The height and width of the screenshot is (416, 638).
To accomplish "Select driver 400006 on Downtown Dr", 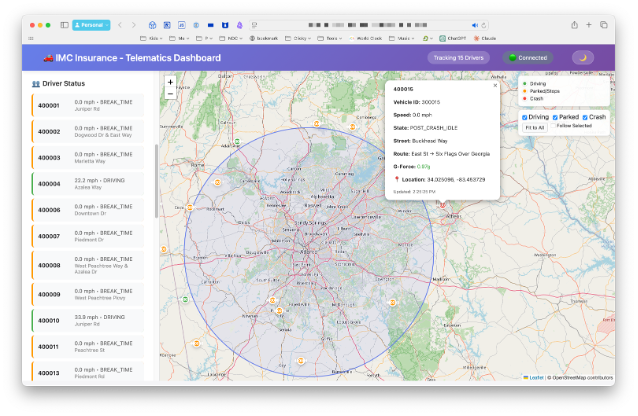I will [87, 210].
